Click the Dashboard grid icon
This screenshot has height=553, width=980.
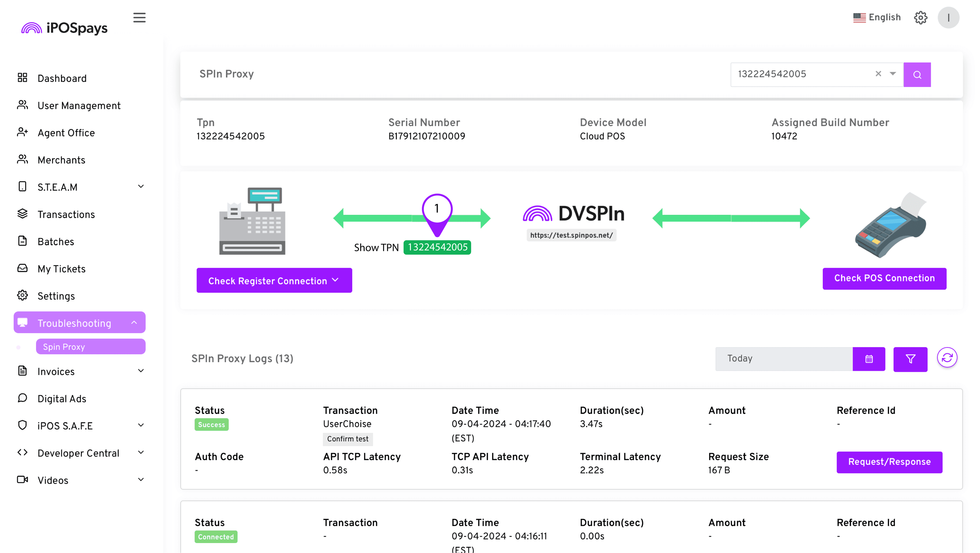[22, 78]
